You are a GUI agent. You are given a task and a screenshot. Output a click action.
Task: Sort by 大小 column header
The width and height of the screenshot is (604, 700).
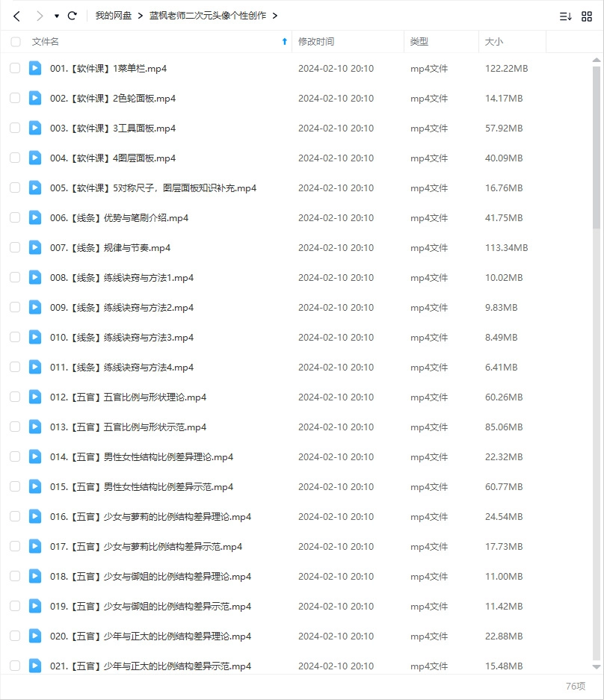point(494,42)
